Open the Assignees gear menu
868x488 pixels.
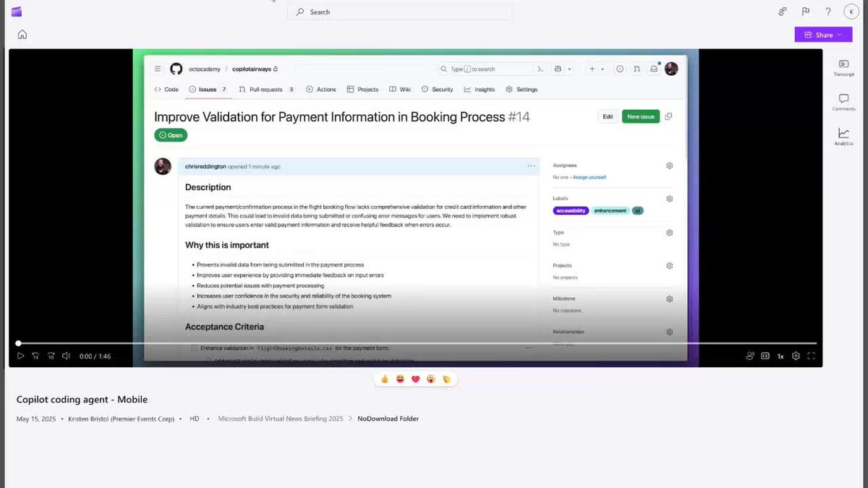click(669, 166)
